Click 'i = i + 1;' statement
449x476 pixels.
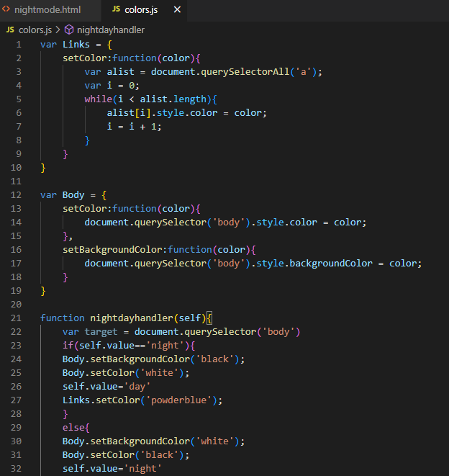click(x=134, y=127)
